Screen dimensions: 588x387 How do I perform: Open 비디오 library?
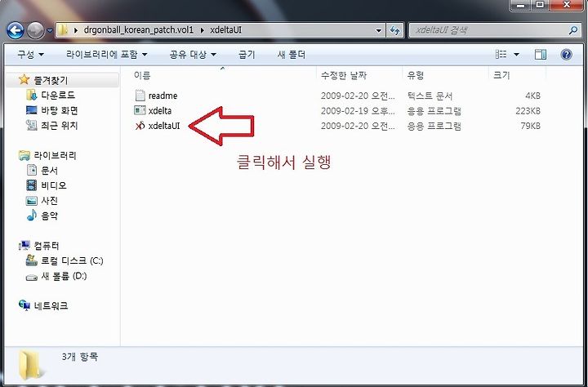pos(54,185)
